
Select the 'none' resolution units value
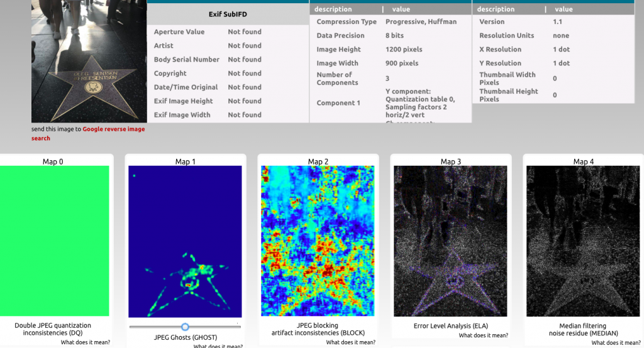click(561, 36)
